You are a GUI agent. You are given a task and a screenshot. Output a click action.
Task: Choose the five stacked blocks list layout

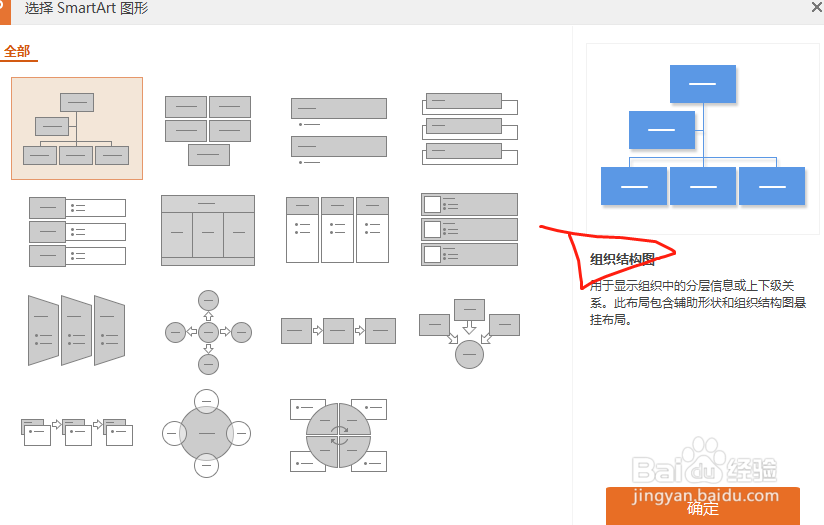click(x=208, y=130)
